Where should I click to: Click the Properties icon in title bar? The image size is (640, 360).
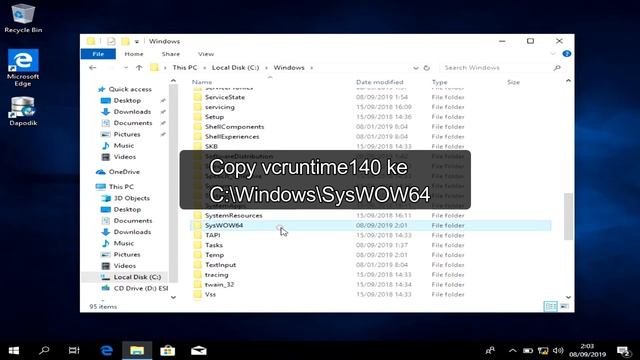111,41
